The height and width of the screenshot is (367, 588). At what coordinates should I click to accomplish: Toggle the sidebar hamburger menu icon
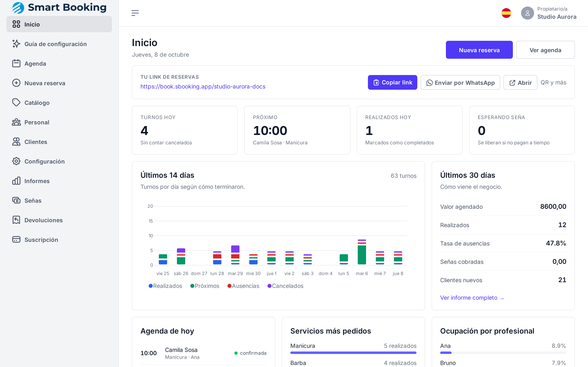[x=135, y=13]
